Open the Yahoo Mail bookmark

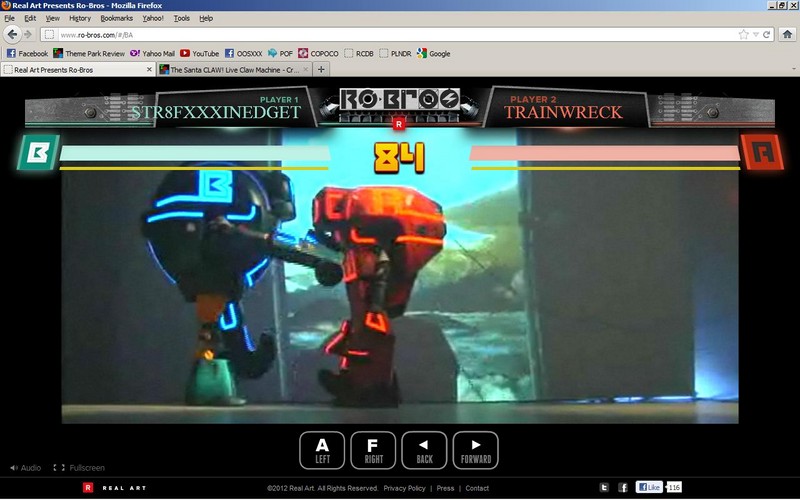(153, 53)
